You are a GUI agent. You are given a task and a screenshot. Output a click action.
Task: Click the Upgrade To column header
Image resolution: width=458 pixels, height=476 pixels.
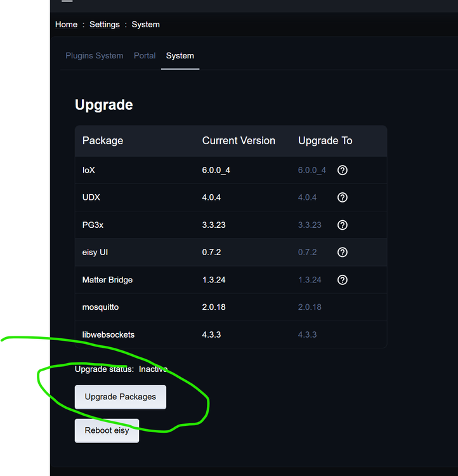325,141
